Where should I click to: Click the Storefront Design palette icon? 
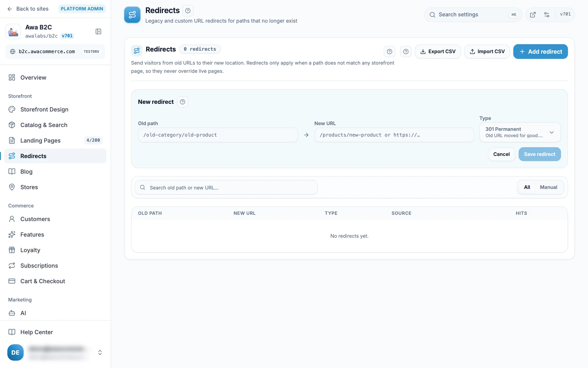point(12,109)
